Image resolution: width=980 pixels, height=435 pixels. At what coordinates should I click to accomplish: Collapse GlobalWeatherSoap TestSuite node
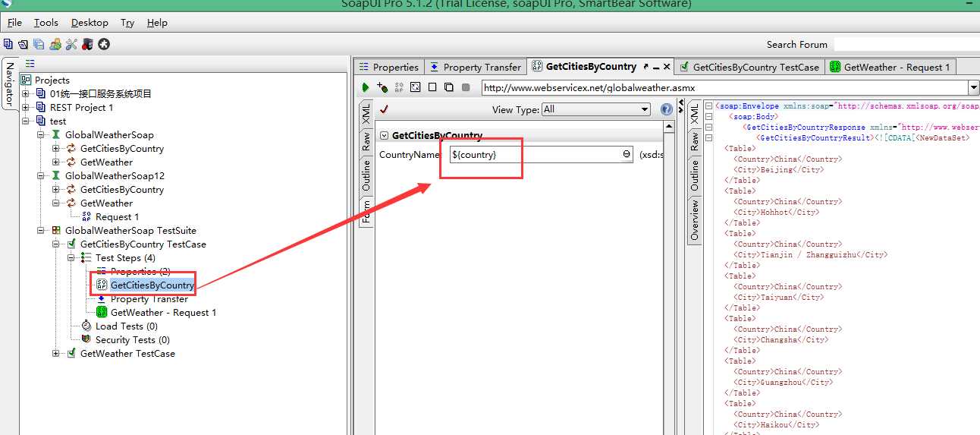[40, 230]
